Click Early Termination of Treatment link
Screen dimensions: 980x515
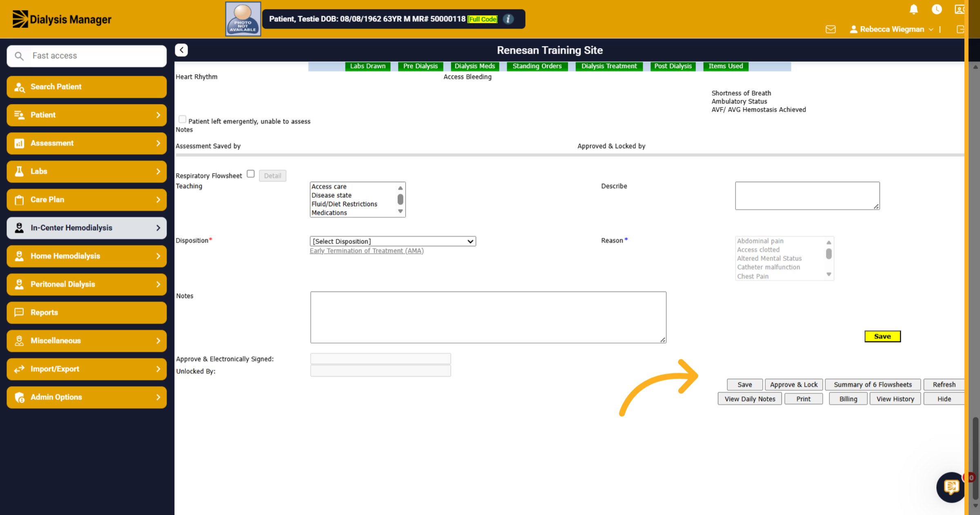click(367, 251)
